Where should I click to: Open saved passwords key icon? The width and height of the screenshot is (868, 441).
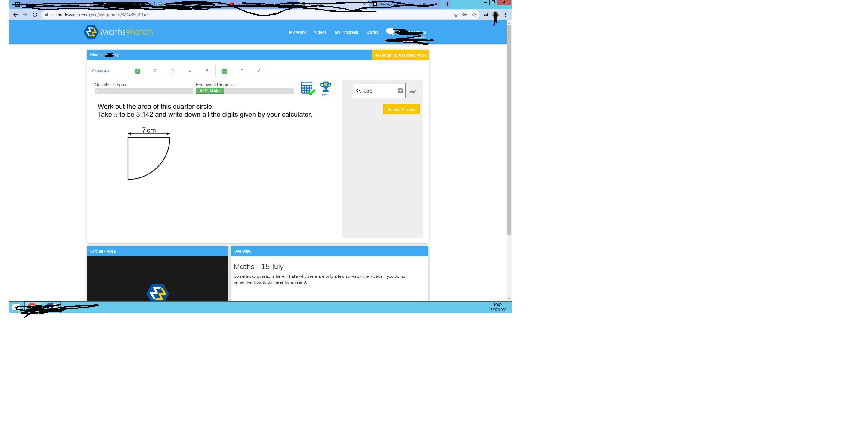click(465, 15)
